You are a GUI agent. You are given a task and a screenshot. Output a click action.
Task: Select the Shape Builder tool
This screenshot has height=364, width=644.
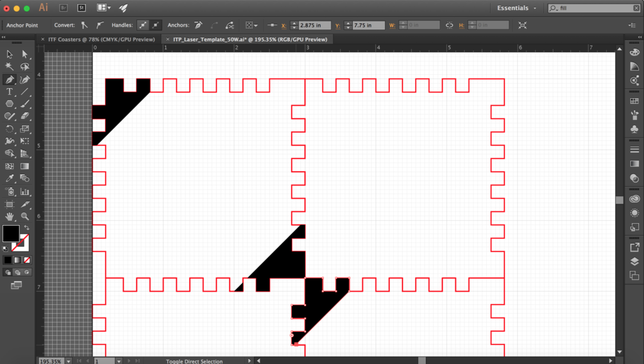(9, 153)
